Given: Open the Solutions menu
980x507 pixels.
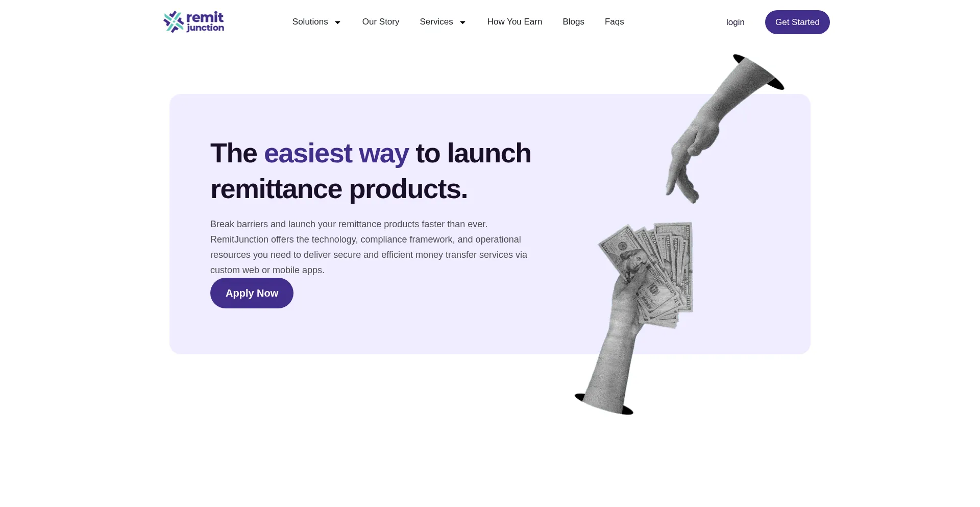Looking at the screenshot, I should point(310,22).
